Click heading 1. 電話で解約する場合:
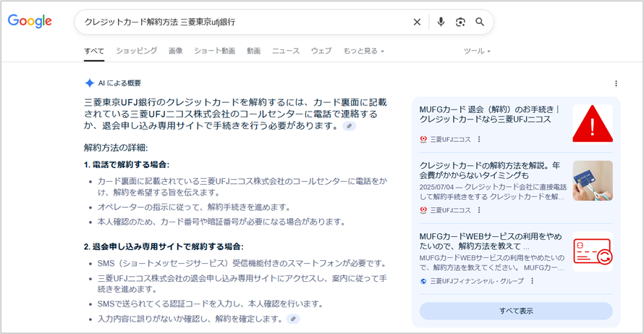 pos(127,164)
